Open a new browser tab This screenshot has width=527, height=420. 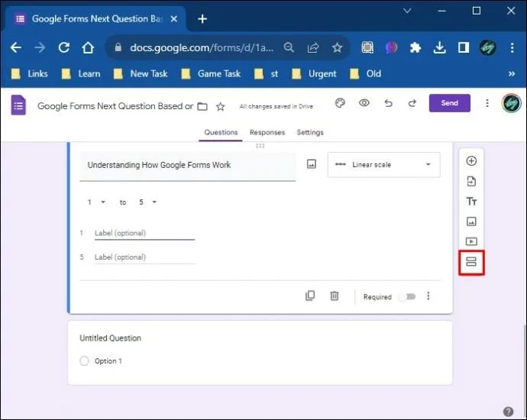tap(202, 19)
